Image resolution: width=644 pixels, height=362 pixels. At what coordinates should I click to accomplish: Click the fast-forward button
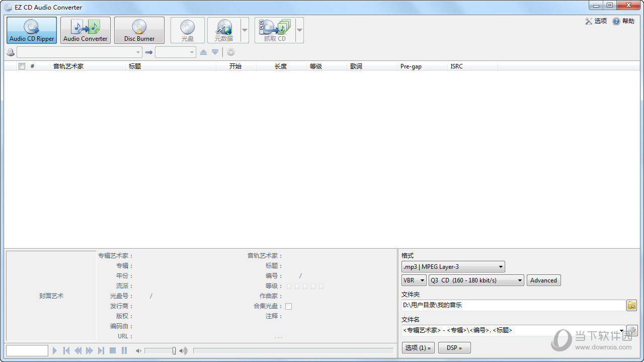click(x=90, y=350)
